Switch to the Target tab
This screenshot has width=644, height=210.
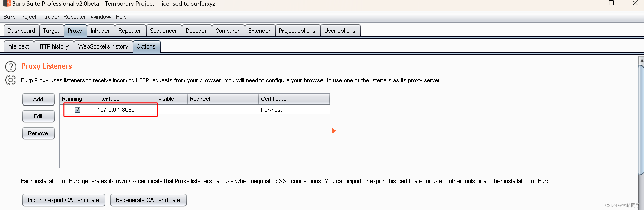point(51,31)
